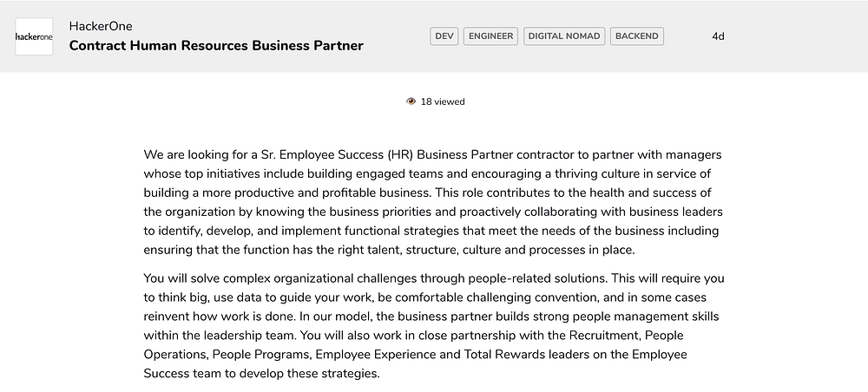Click the eye icon beside the view count

pos(411,101)
